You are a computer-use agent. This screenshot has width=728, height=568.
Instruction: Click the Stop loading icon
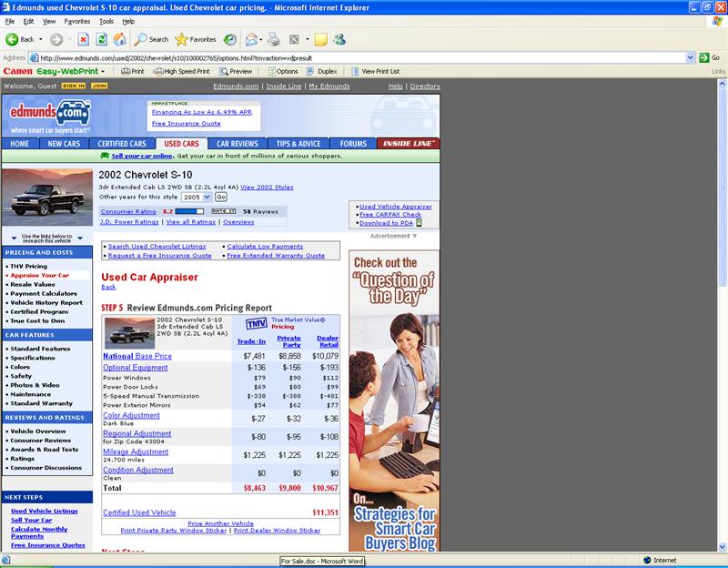(83, 39)
